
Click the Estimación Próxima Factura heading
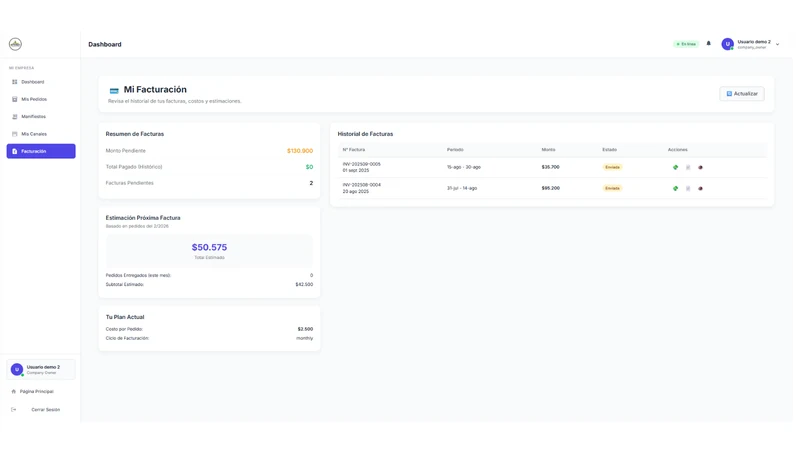coord(143,218)
